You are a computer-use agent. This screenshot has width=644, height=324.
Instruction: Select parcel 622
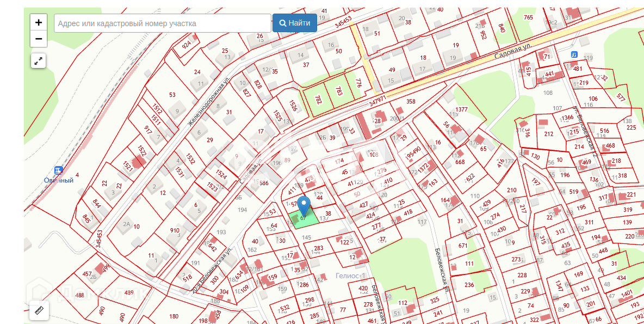(x=470, y=178)
